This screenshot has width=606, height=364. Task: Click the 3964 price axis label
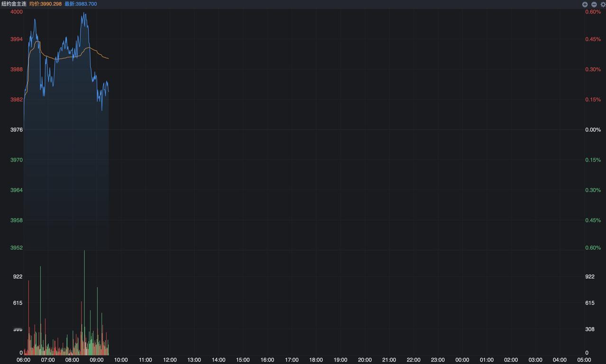(17, 190)
